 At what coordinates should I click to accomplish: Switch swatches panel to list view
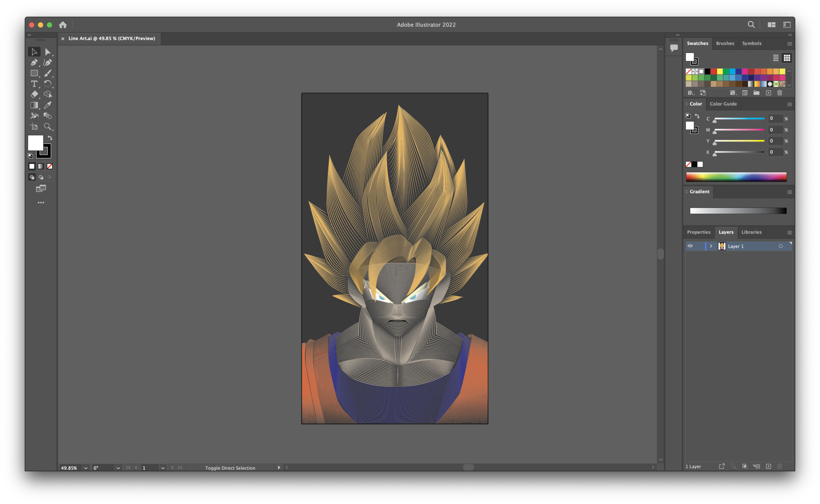coord(776,58)
